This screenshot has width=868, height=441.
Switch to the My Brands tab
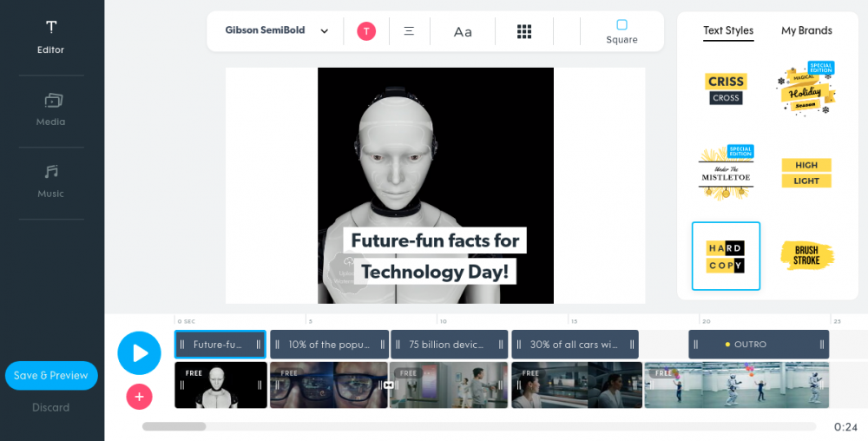806,30
